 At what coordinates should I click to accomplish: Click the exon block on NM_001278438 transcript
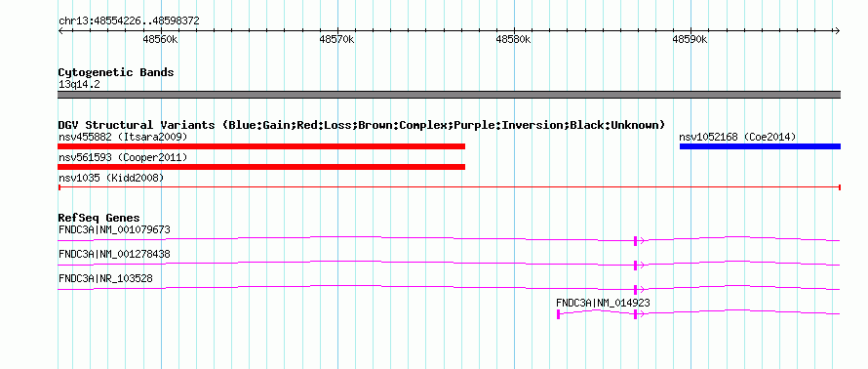(x=636, y=265)
